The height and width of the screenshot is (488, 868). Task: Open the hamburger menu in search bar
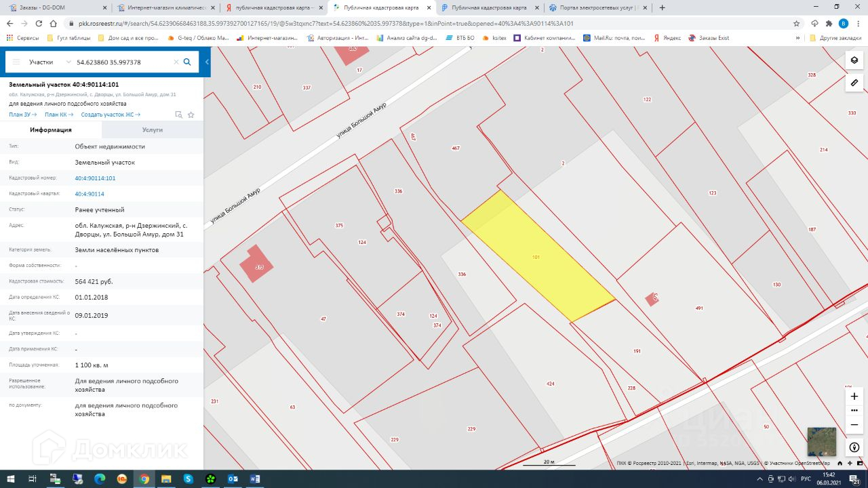coord(16,62)
